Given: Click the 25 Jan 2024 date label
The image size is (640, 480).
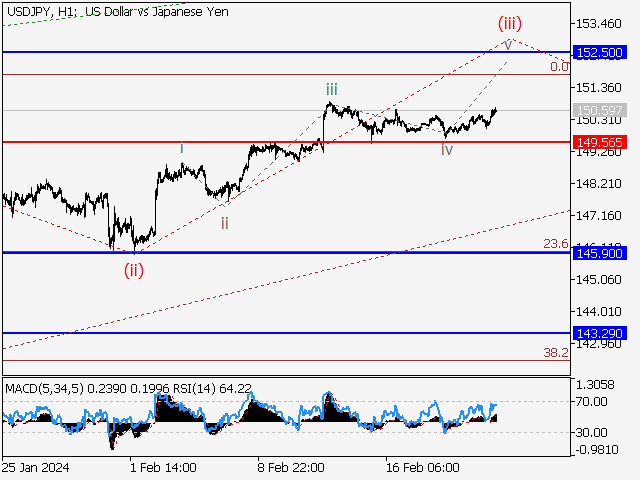Looking at the screenshot, I should tap(35, 467).
